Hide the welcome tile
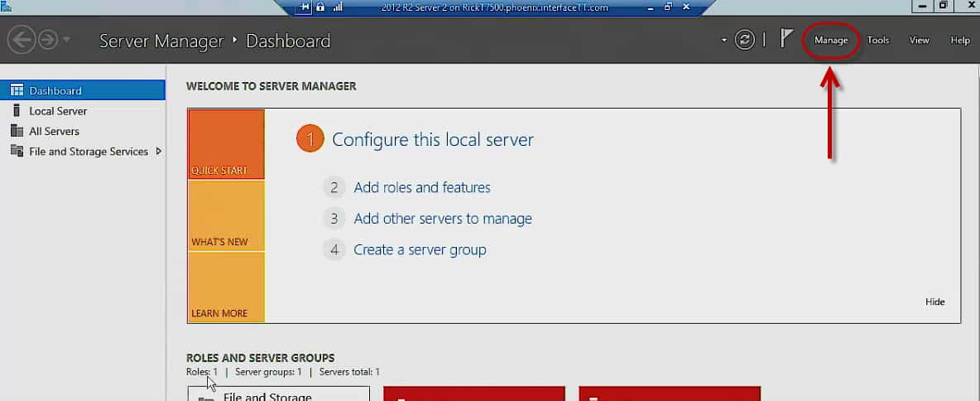 tap(935, 302)
